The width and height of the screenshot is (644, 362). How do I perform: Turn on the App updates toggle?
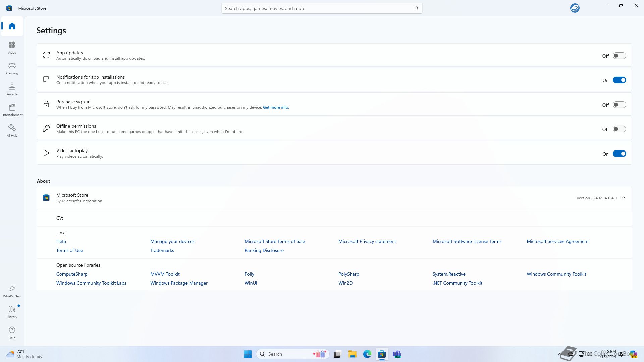620,56
